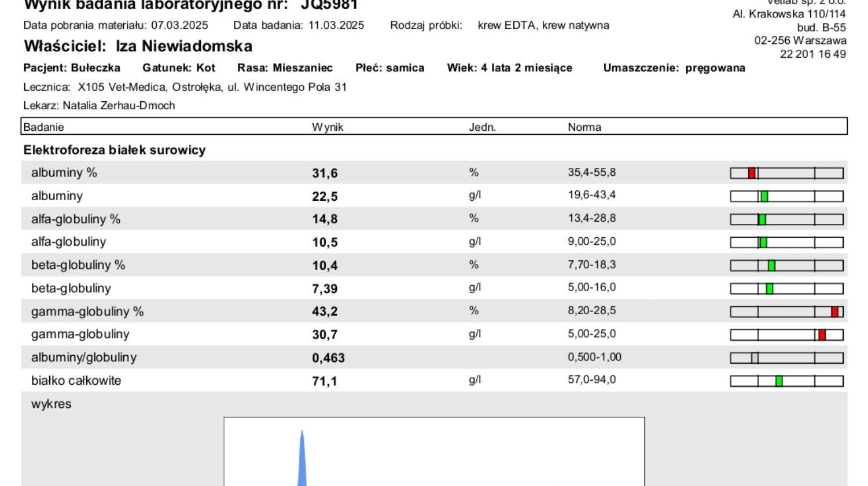Viewport: 868px width, 486px height.
Task: Click the range bar in the albuminy/globuliny row
Action: pos(787,358)
